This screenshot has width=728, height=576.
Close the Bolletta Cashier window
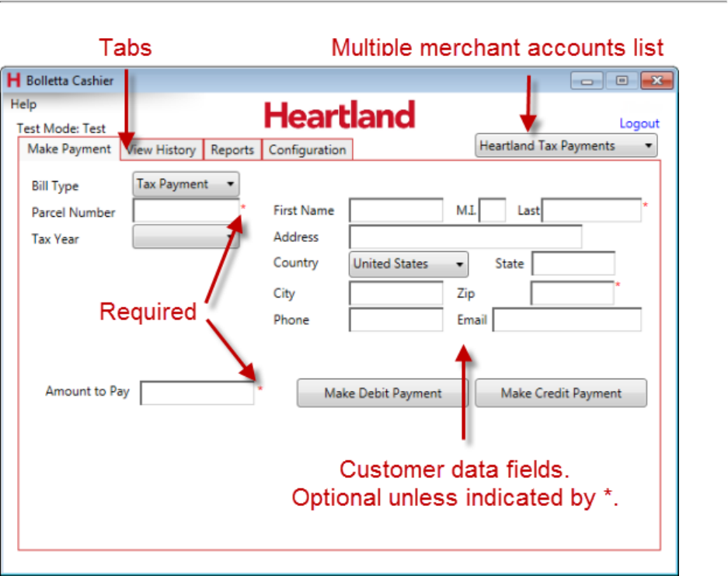657,81
